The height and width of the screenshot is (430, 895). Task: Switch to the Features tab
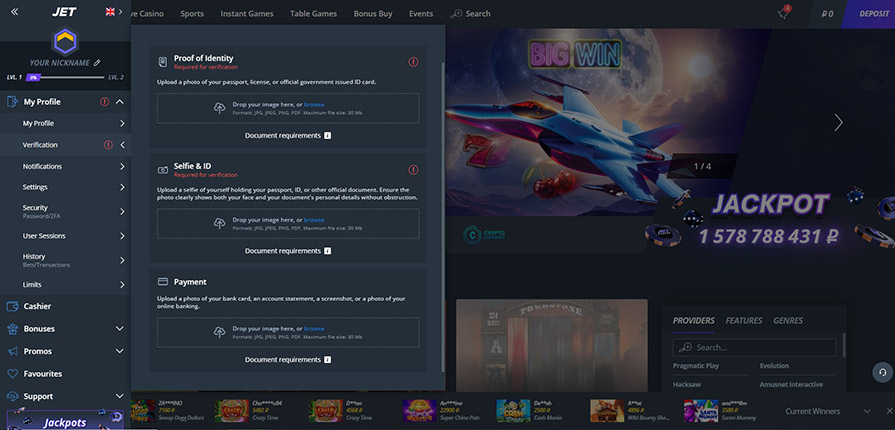(744, 321)
